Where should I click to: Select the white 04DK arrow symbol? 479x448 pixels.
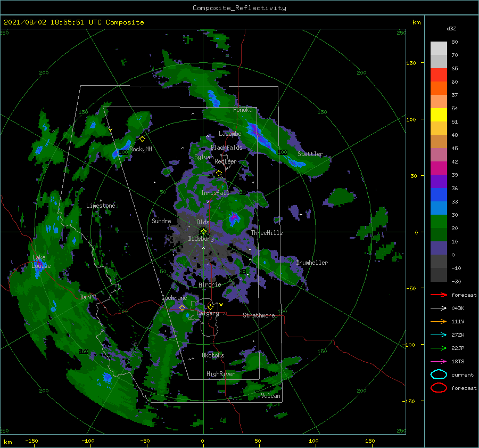click(x=439, y=308)
